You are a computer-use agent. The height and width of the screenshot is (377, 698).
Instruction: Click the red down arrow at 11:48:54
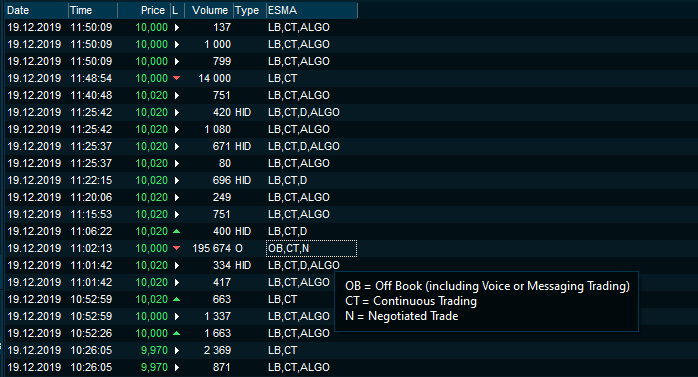[176, 78]
